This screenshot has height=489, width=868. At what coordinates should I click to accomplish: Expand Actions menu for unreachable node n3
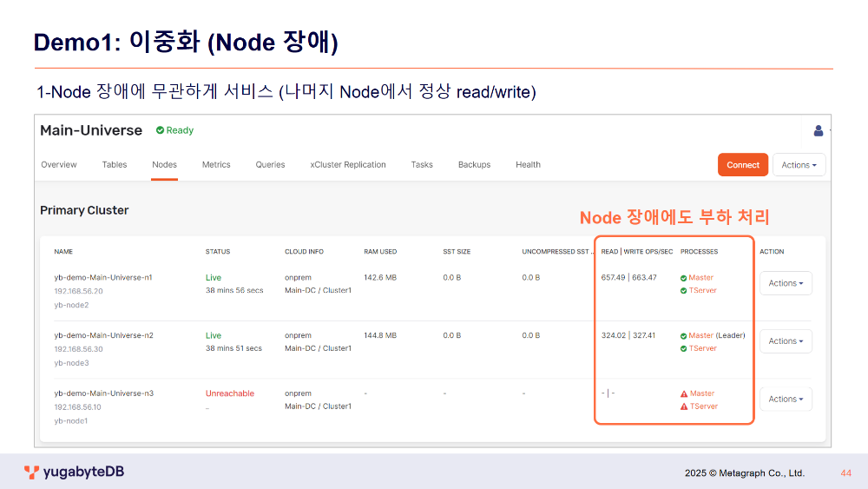(786, 400)
